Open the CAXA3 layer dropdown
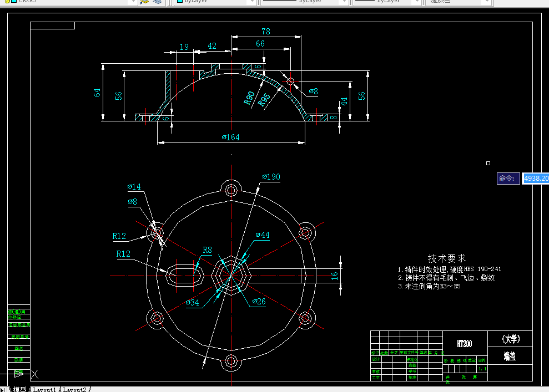The image size is (549, 392). [x=133, y=2]
